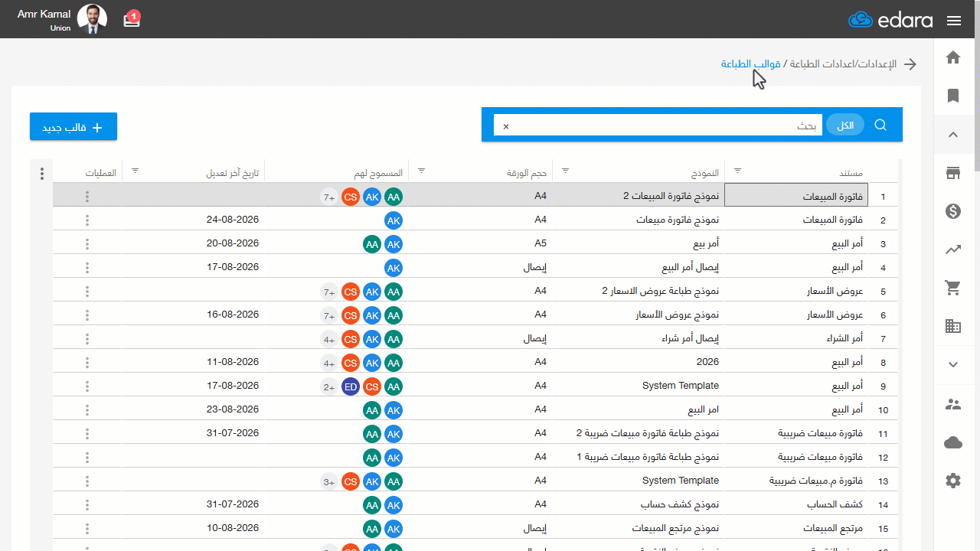Open actions menu for row 1
980x551 pixels.
[x=87, y=197]
